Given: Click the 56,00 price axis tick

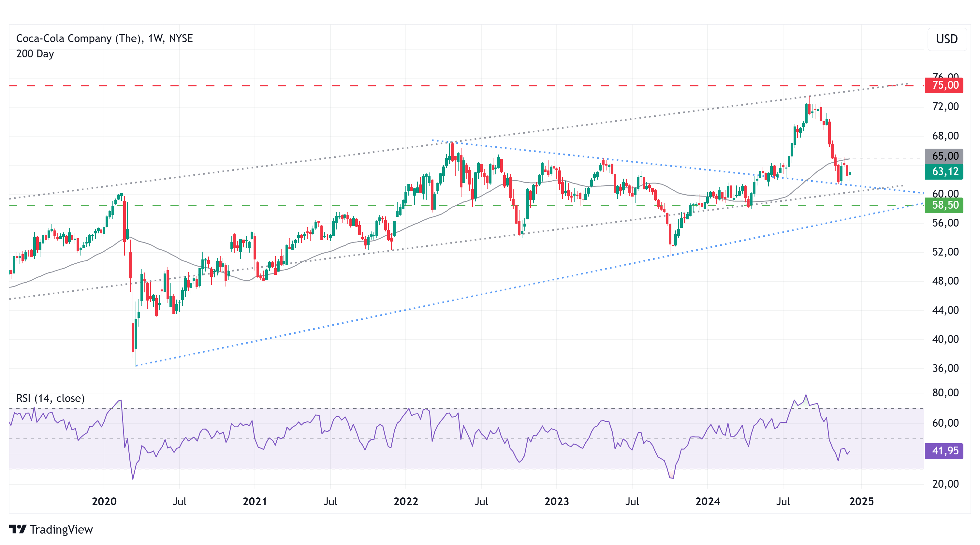Looking at the screenshot, I should [945, 223].
